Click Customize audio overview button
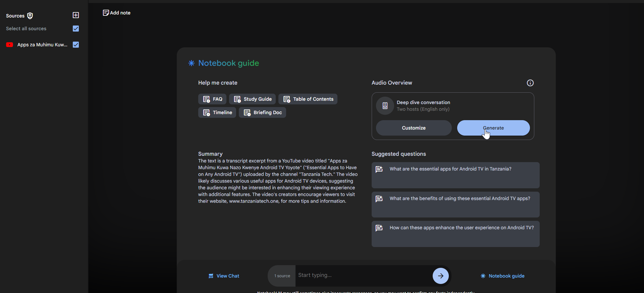The width and height of the screenshot is (644, 293). pos(414,128)
